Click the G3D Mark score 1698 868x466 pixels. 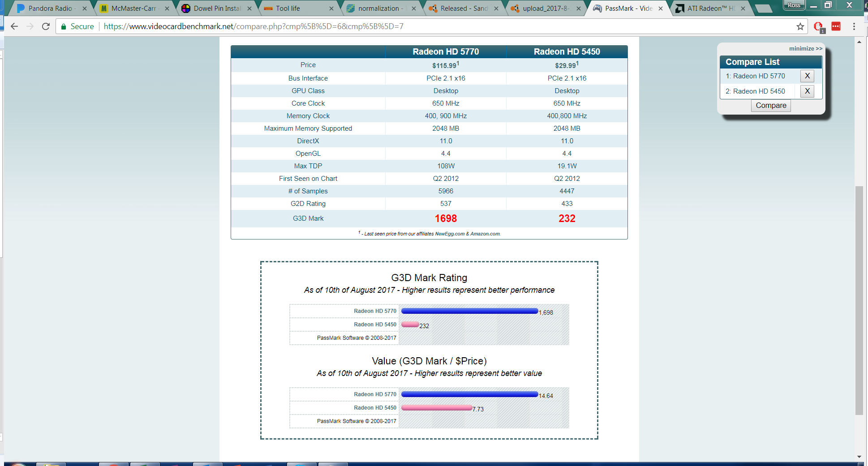click(446, 218)
